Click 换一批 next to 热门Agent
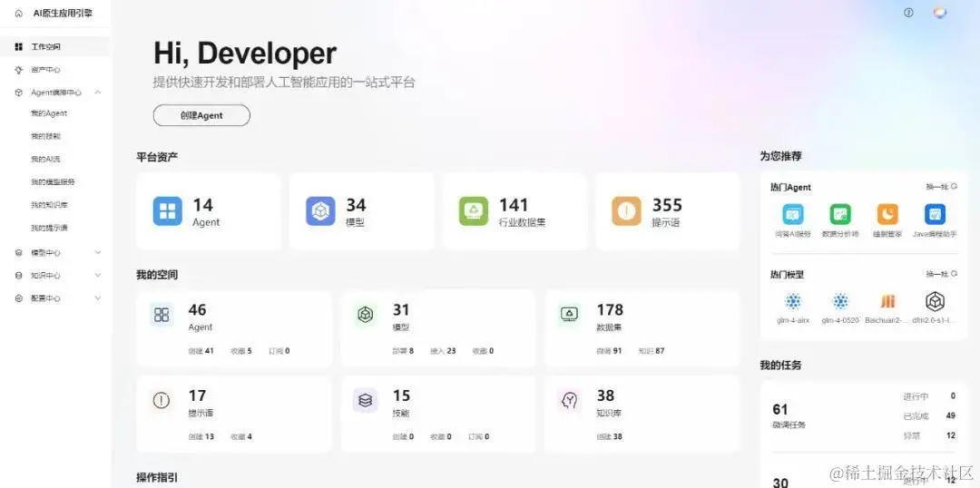 941,187
